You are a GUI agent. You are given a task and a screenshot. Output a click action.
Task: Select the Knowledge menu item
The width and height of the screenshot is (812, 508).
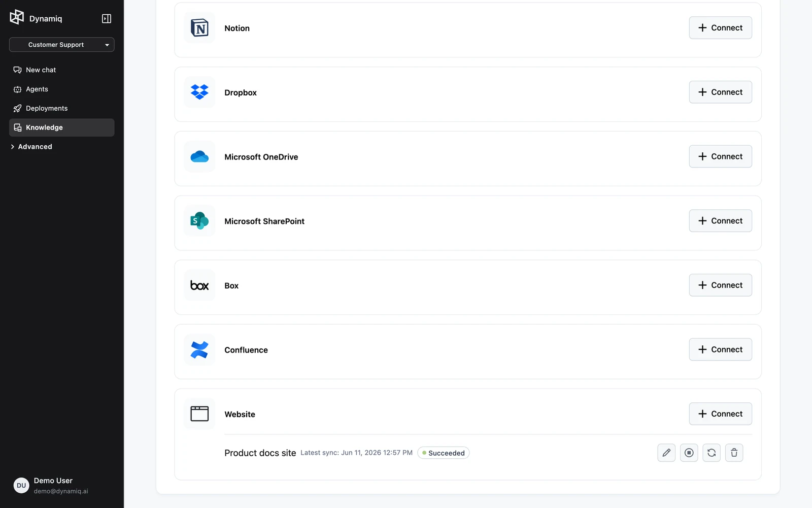(x=61, y=128)
